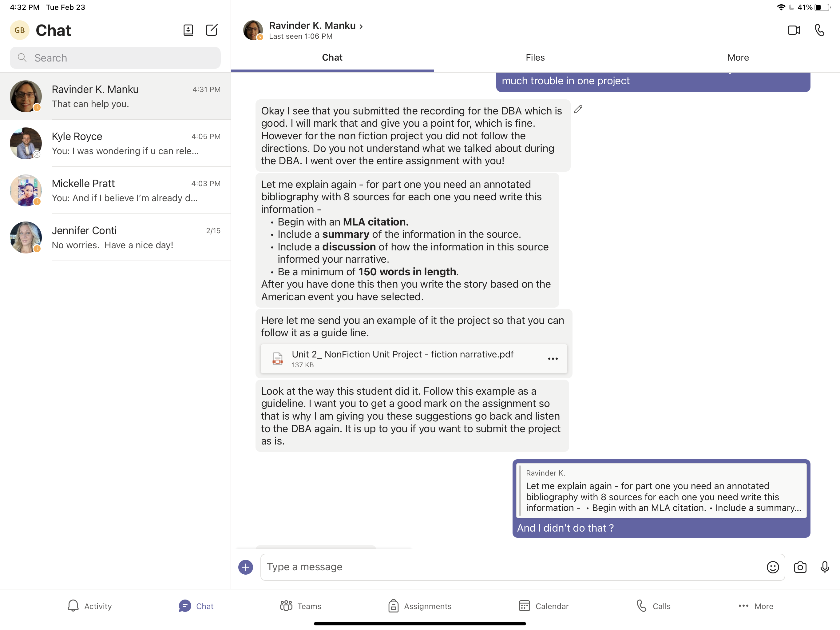Open GB profile avatar
This screenshot has height=630, width=840.
(x=20, y=30)
